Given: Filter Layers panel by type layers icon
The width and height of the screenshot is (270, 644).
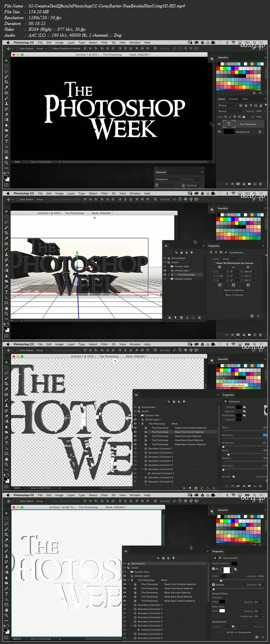Looking at the screenshot, I should (x=251, y=106).
